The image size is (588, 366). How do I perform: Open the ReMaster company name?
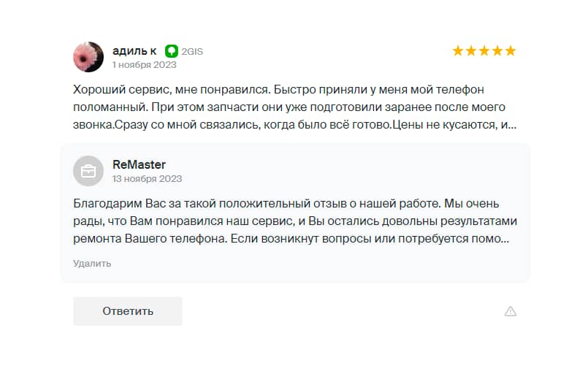pos(139,164)
